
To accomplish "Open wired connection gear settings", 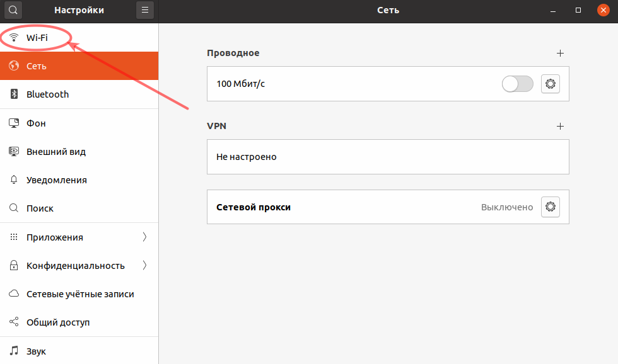I will tap(551, 84).
